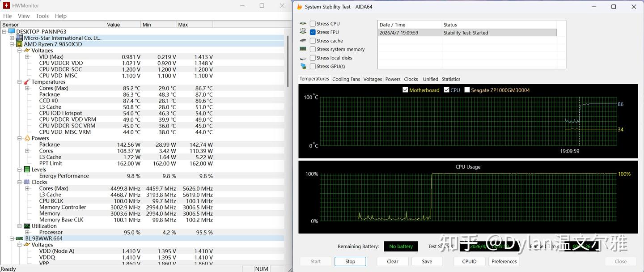The width and height of the screenshot is (644, 272).
Task: Click the Energy Performance level row
Action: click(x=142, y=176)
